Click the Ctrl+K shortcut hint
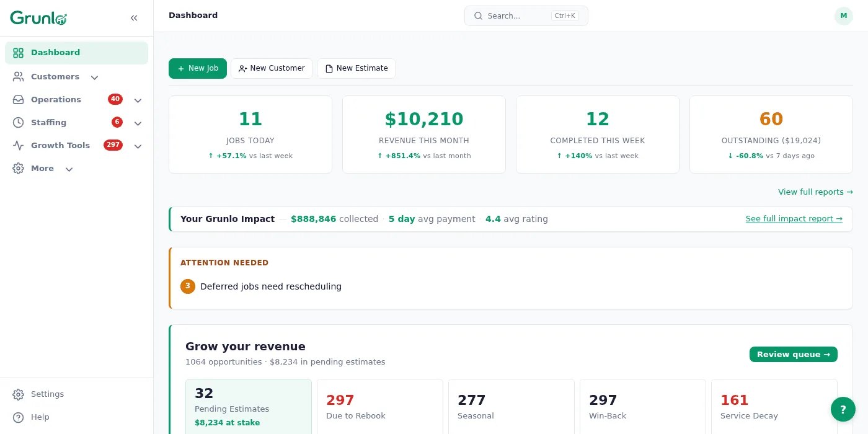Image resolution: width=868 pixels, height=434 pixels. click(565, 16)
